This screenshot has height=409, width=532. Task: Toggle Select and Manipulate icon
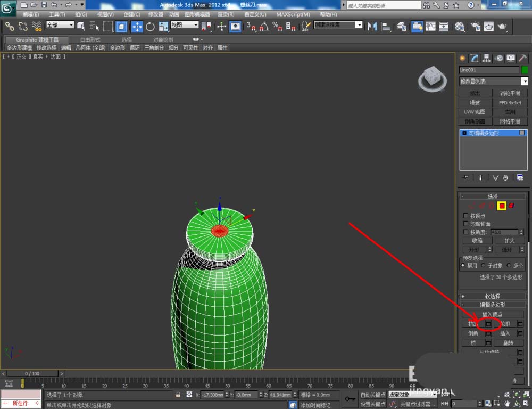[221, 26]
